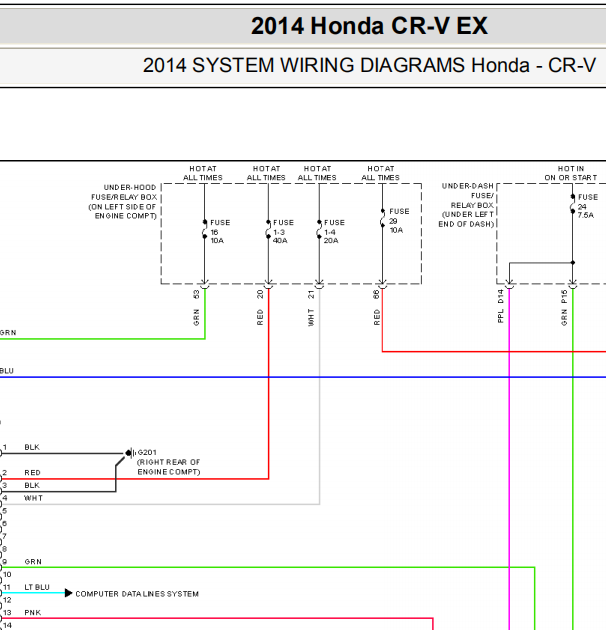Click connector pin number 10

click(7, 575)
